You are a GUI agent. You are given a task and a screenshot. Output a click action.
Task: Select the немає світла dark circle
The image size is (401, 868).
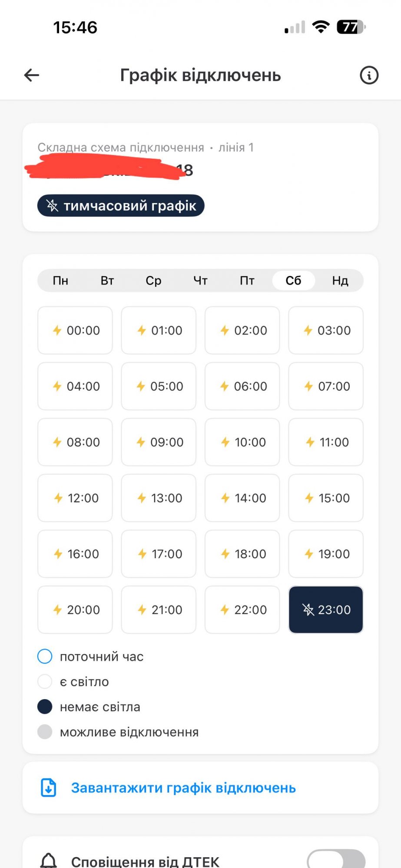pyautogui.click(x=45, y=707)
